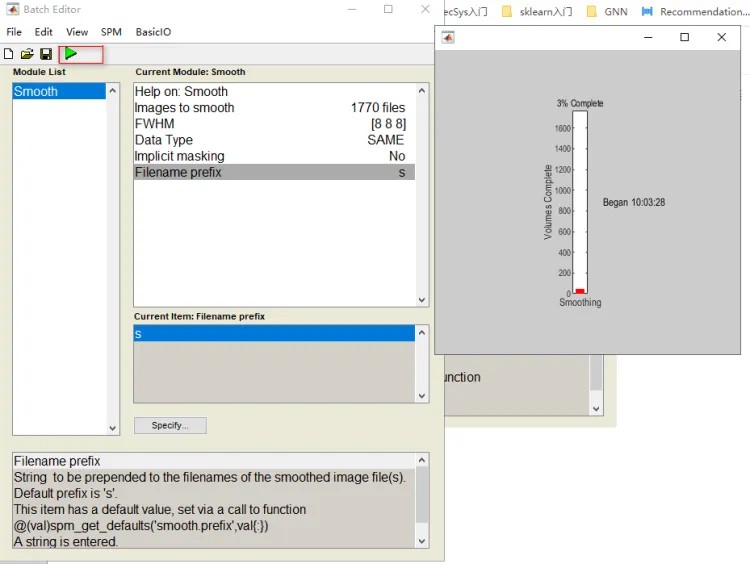This screenshot has height=564, width=750.
Task: Click the Smoothing progress bar
Action: pyautogui.click(x=580, y=200)
